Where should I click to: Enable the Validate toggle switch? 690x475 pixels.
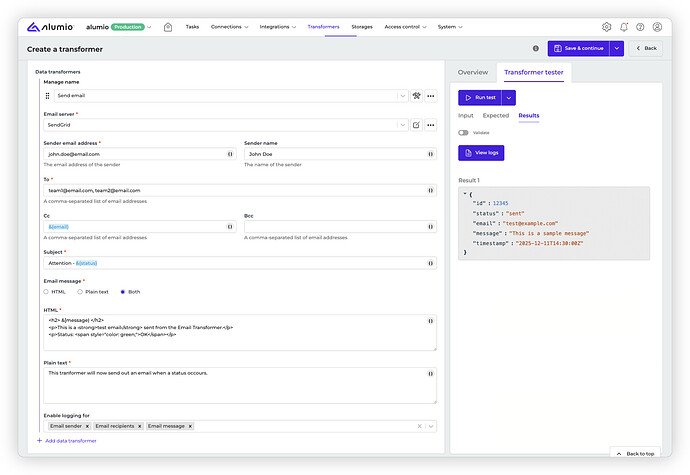pos(464,132)
